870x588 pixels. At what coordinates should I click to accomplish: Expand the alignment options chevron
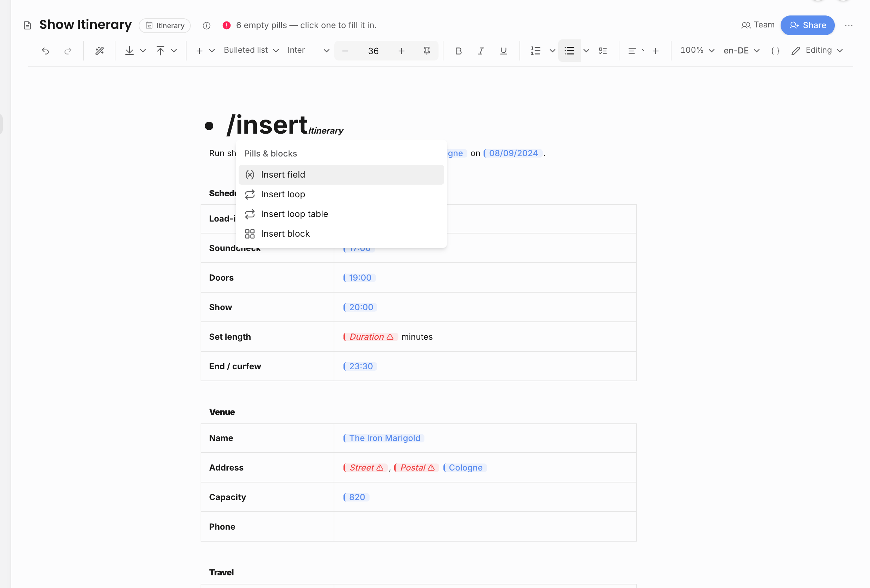[643, 51]
